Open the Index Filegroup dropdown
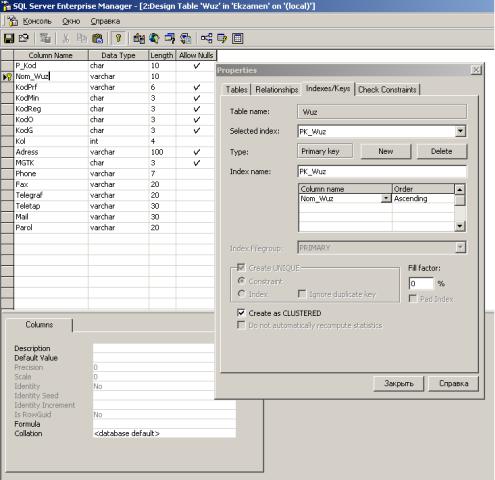The width and height of the screenshot is (495, 480). pyautogui.click(x=460, y=248)
